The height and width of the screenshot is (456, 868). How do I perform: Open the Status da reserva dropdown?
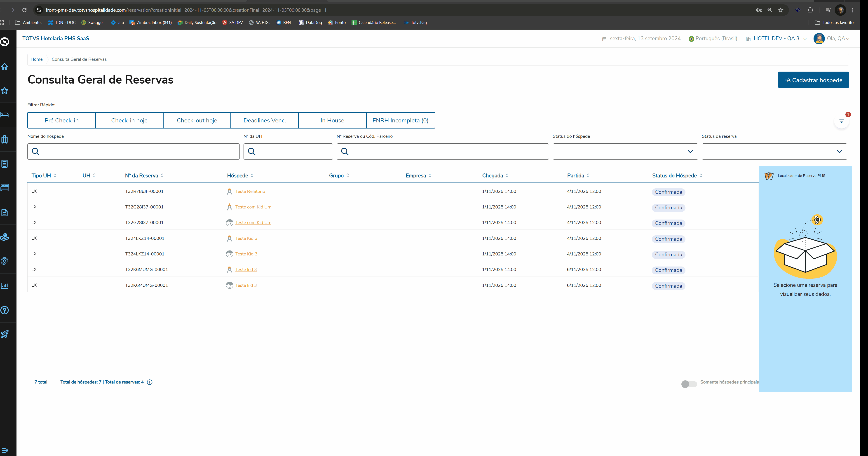coord(774,152)
